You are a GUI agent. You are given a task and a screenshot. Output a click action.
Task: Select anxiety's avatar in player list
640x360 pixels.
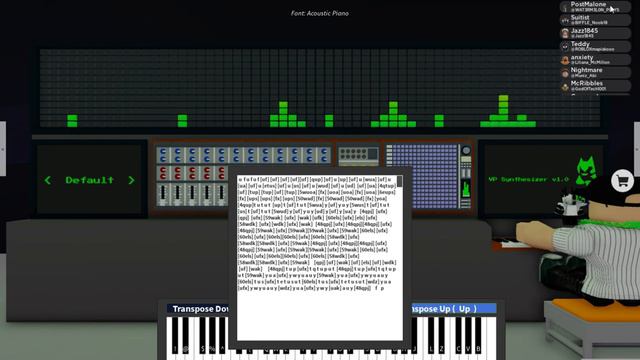565,60
